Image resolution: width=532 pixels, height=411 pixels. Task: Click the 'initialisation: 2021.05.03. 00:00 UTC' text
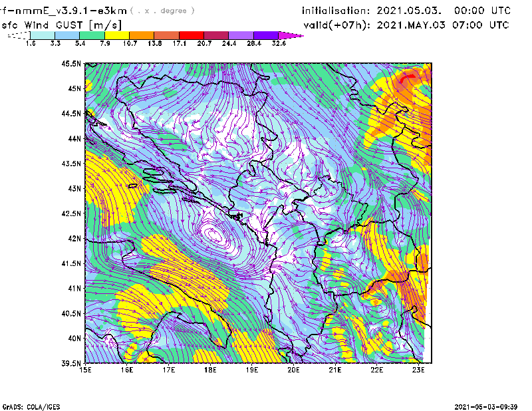point(406,11)
